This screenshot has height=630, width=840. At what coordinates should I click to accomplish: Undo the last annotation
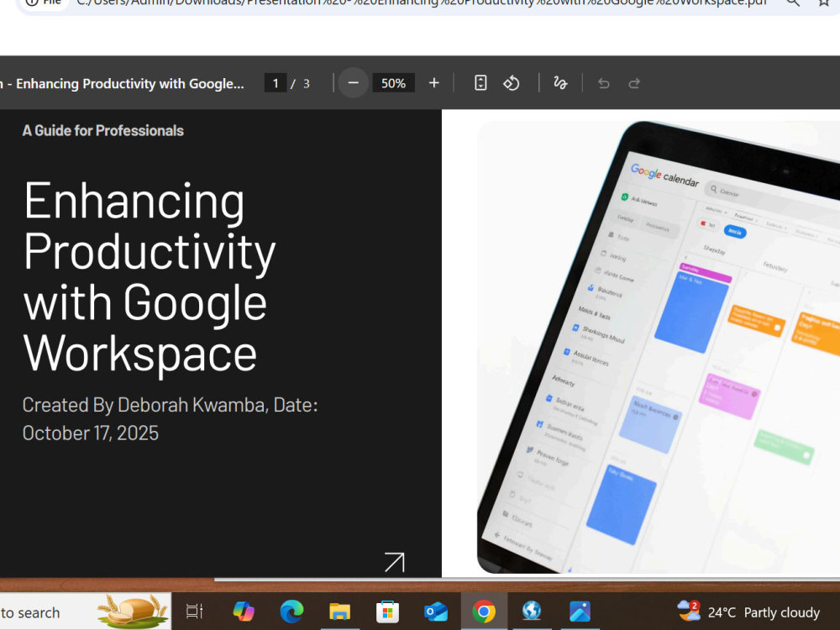(x=604, y=83)
